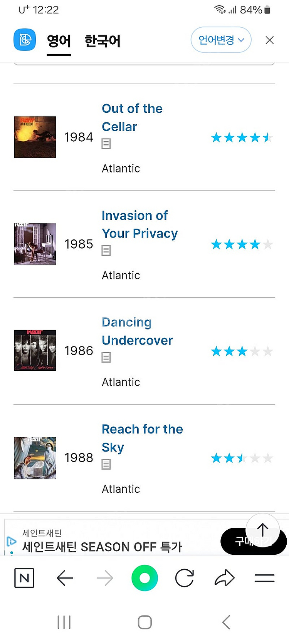The image size is (289, 644).
Task: Go back with the browser left arrow
Action: [65, 578]
